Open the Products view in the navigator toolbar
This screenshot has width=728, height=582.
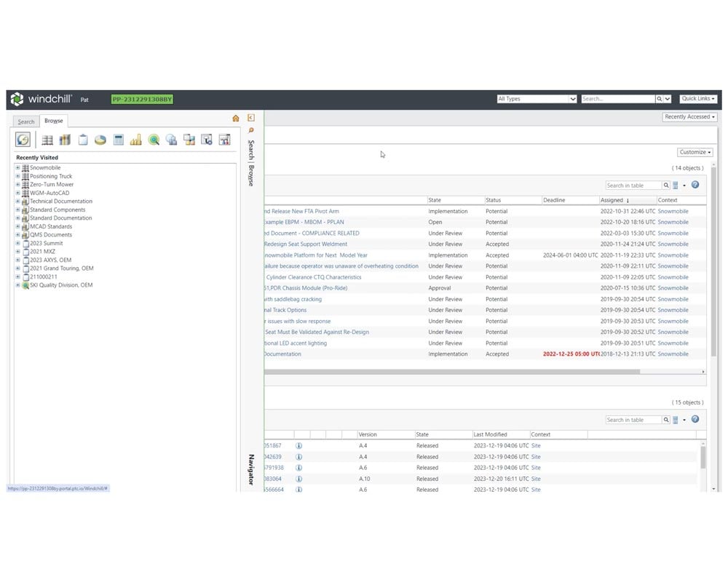coord(48,140)
